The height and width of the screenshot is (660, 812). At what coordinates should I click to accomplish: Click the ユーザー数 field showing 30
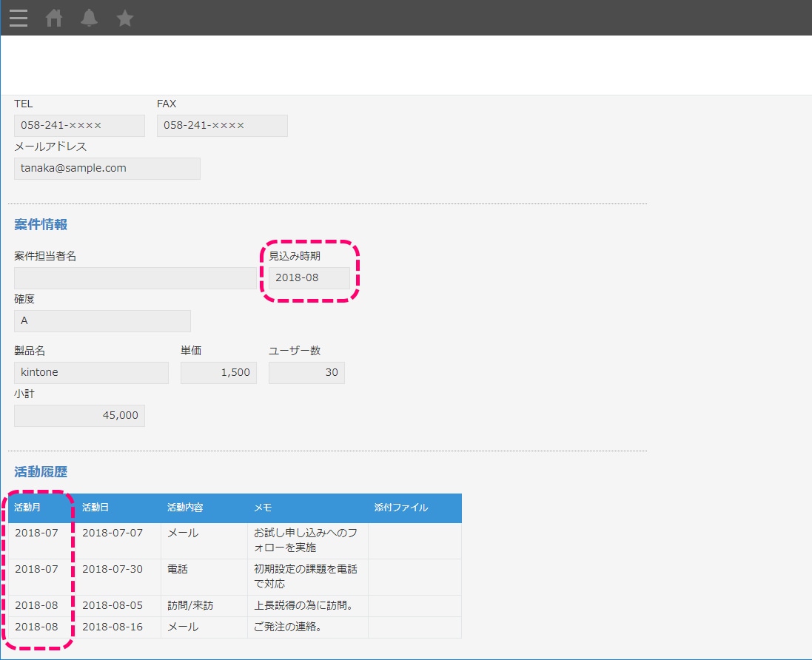[x=306, y=372]
